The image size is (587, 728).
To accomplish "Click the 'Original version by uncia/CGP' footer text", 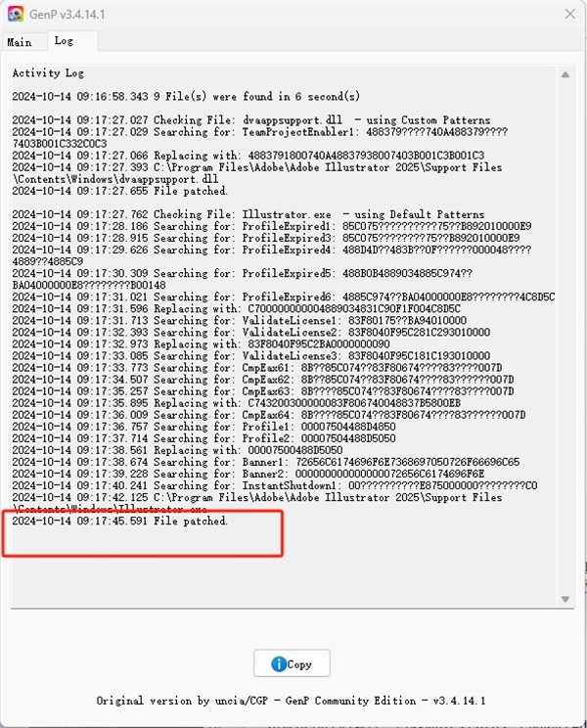I will coord(182,701).
